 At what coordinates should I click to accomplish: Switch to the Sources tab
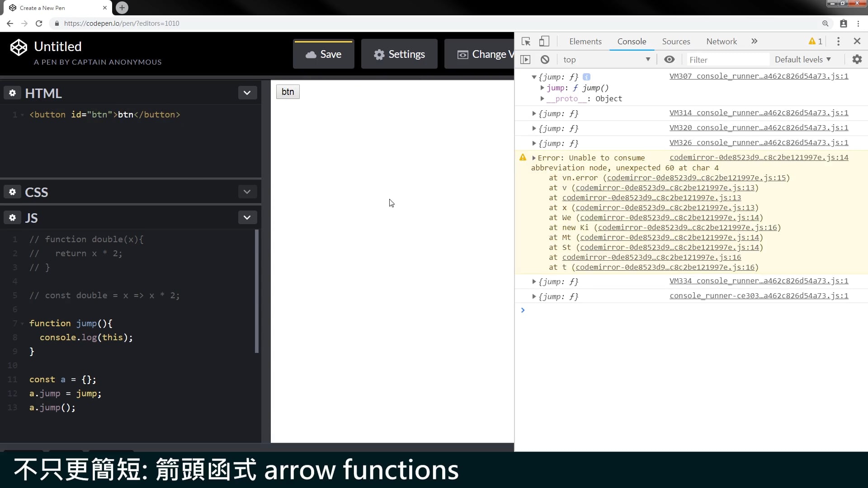(x=676, y=41)
